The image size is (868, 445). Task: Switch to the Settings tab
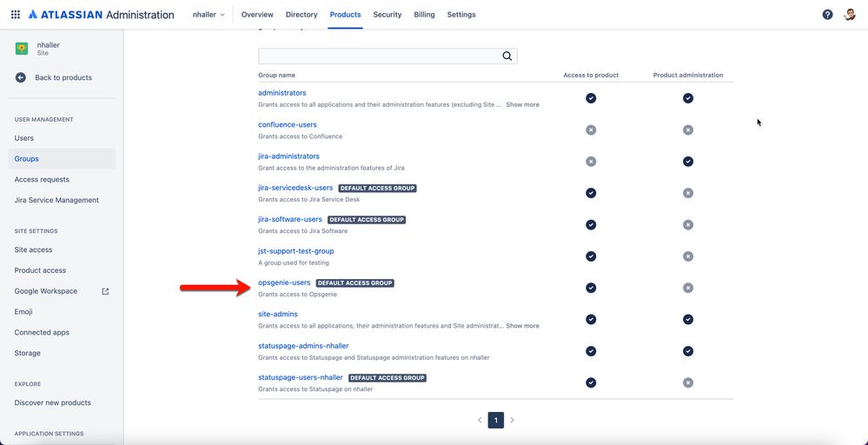pyautogui.click(x=461, y=15)
